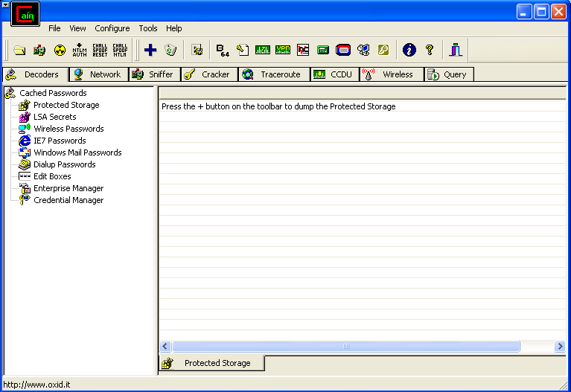Open the VNC password decoder
The height and width of the screenshot is (392, 571).
[x=303, y=50]
